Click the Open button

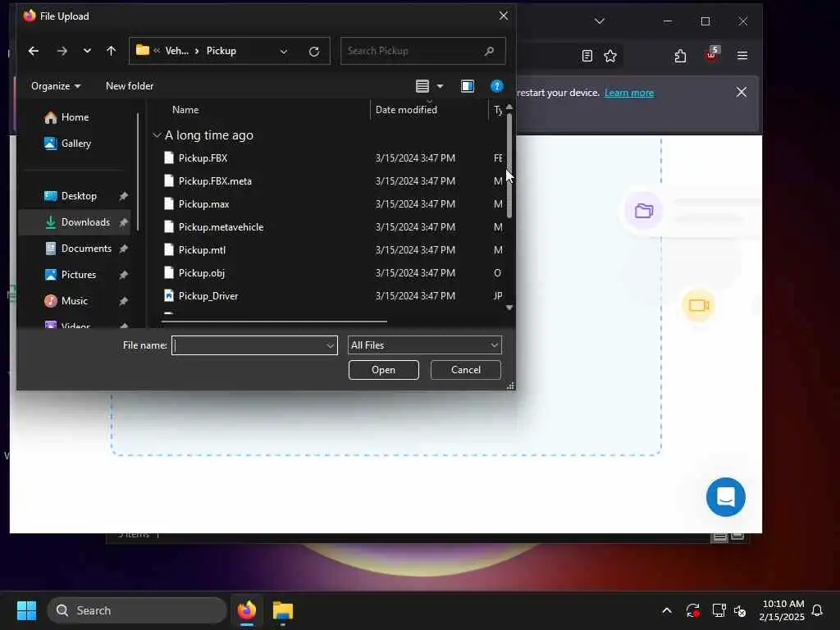click(384, 370)
